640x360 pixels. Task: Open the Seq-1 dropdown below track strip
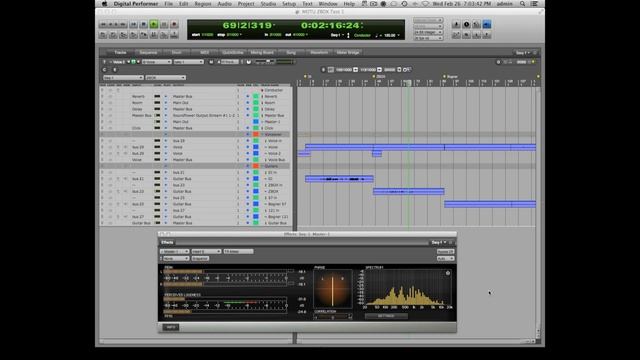(x=123, y=78)
